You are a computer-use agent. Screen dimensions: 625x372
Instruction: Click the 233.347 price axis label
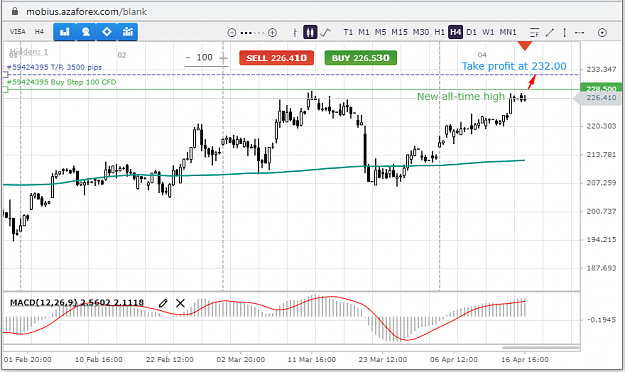point(601,69)
